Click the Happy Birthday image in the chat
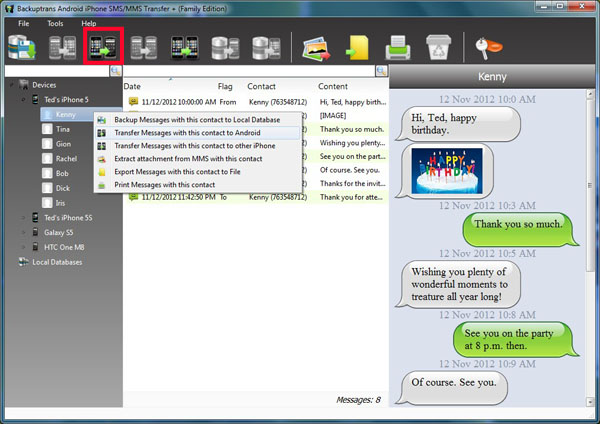The height and width of the screenshot is (424, 600). tap(447, 171)
